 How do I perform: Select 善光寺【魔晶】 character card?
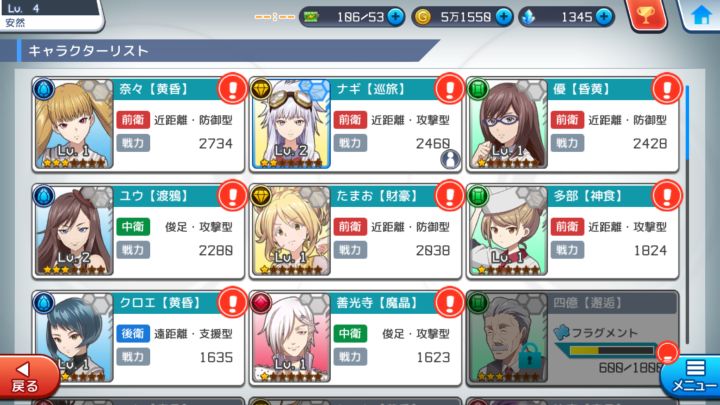355,338
